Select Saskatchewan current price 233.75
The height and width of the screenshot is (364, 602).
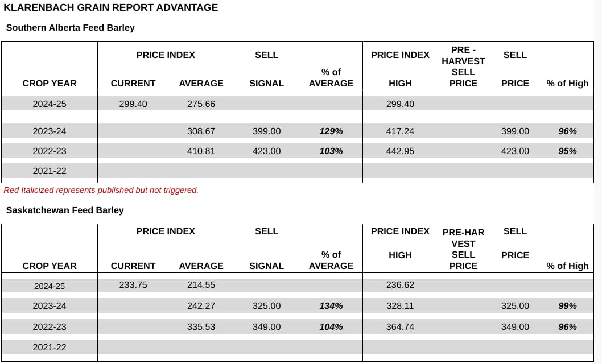click(133, 285)
